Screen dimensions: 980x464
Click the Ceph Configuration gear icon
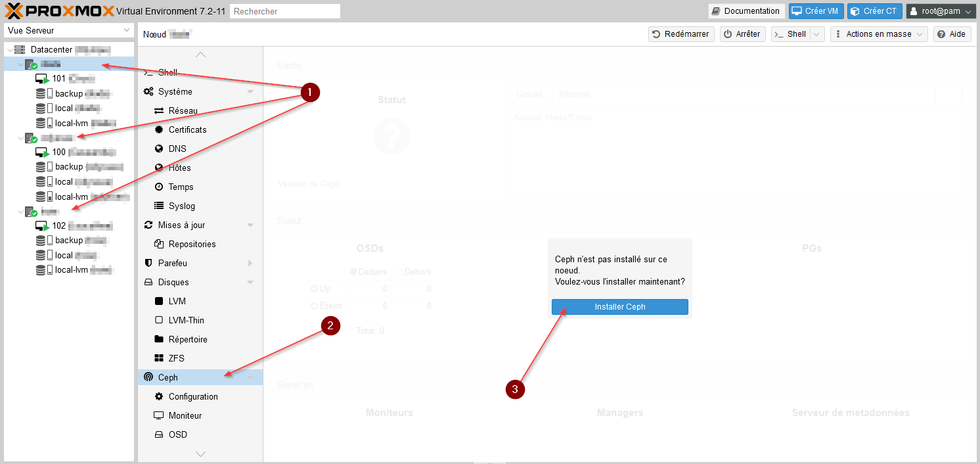coord(159,397)
